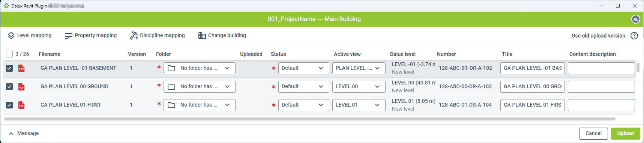The image size is (644, 143).
Task: Click the green Upload button
Action: 625,134
